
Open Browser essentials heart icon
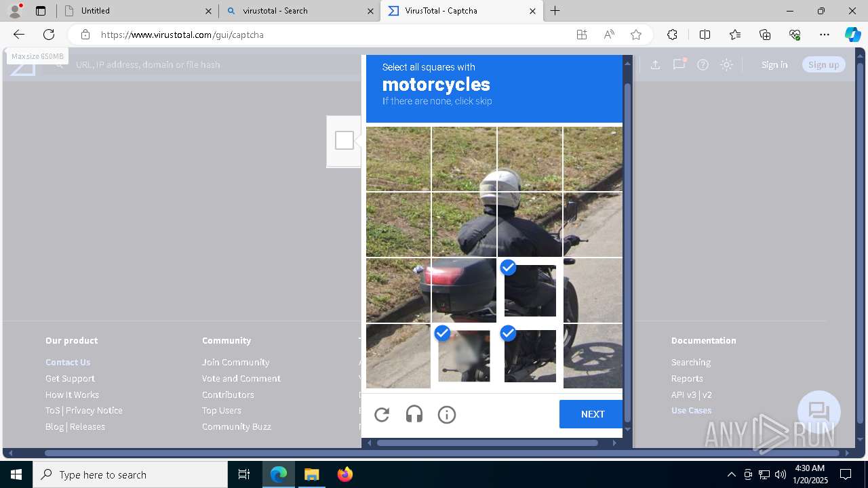click(795, 35)
